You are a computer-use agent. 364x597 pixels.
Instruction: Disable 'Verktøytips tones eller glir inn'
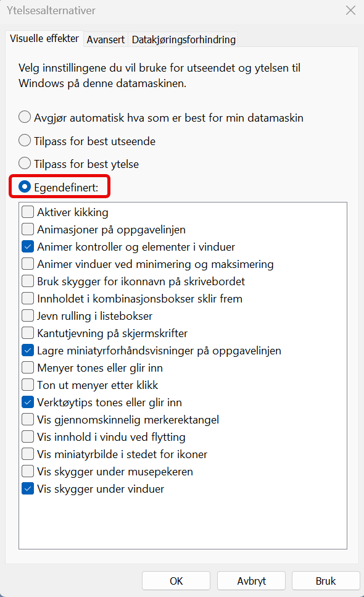click(x=27, y=402)
